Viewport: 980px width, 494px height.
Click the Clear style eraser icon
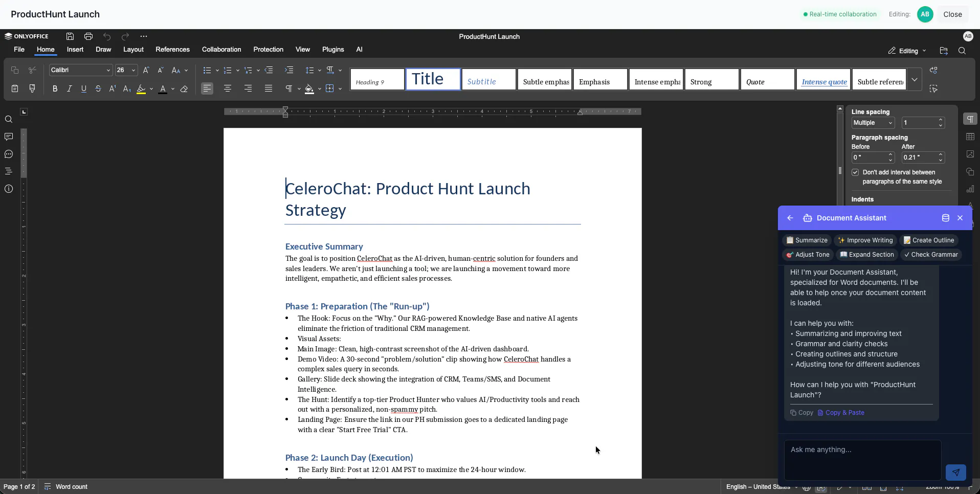click(x=184, y=89)
